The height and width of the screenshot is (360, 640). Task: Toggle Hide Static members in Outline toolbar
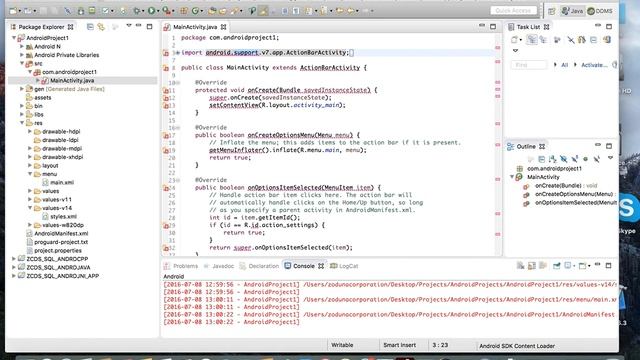click(575, 159)
